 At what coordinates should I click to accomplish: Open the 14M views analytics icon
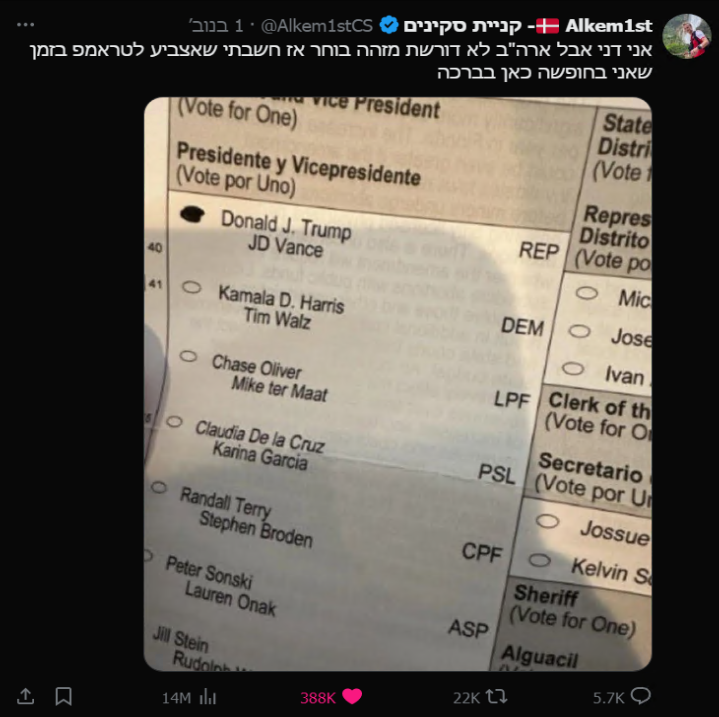(208, 697)
